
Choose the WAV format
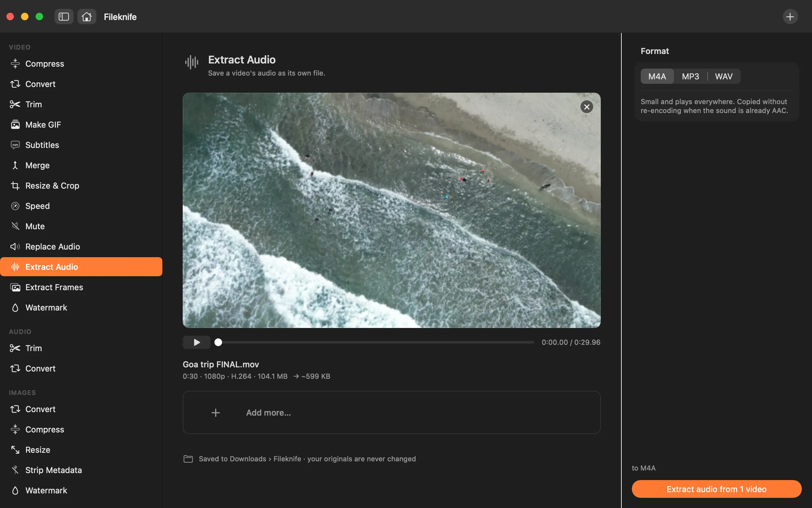724,76
